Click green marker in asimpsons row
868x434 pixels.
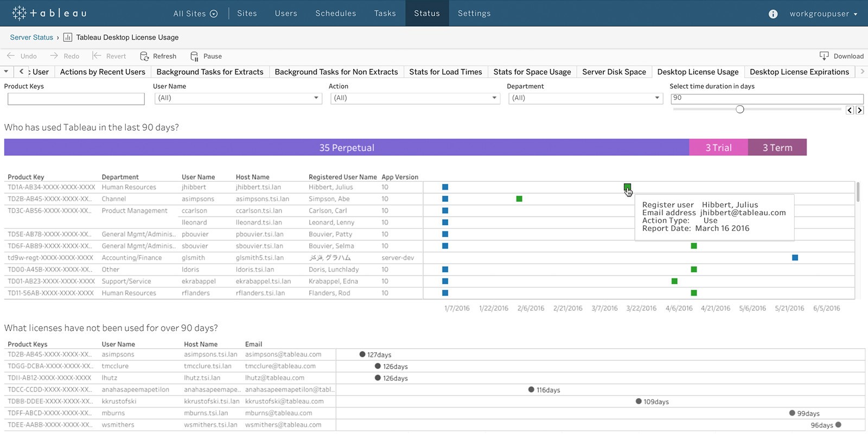coord(519,199)
